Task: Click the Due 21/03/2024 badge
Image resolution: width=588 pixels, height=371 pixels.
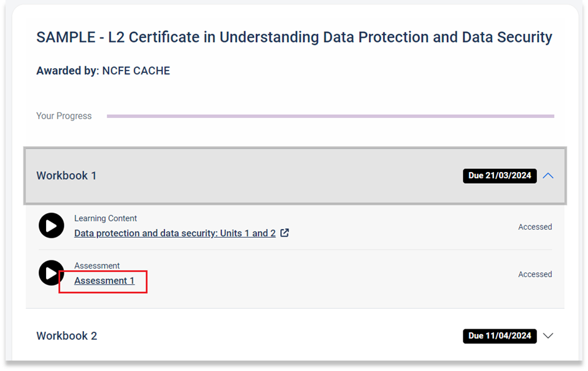Action: [500, 176]
